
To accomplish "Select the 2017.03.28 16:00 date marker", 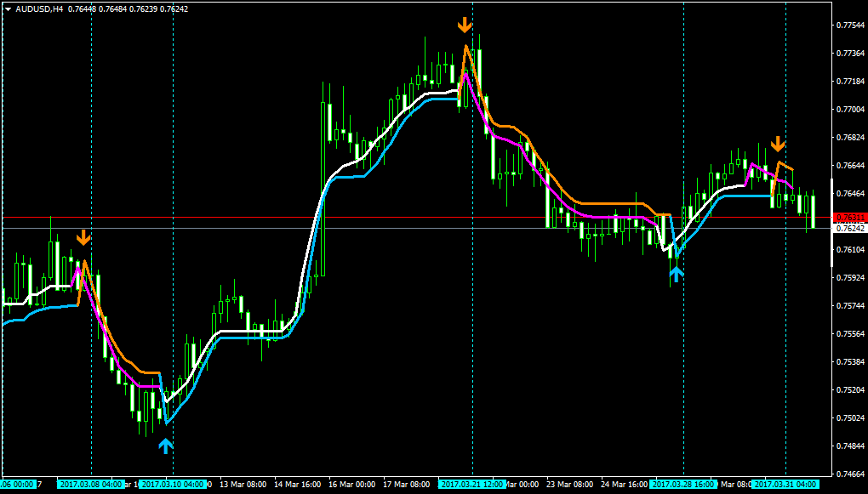I will [683, 485].
